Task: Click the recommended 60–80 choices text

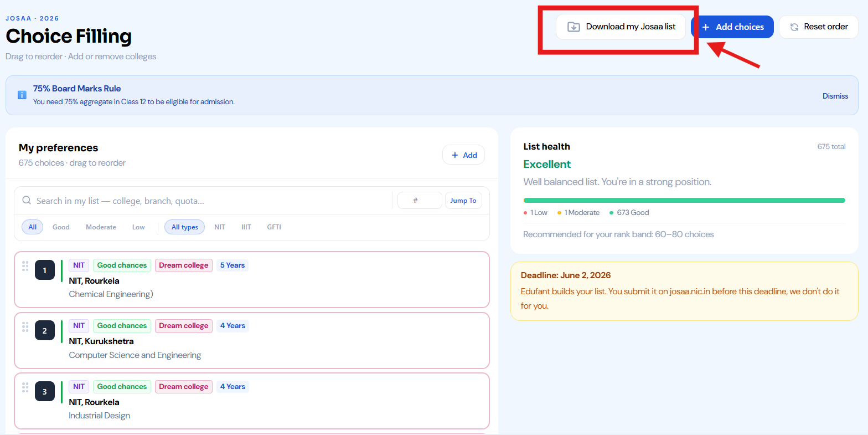Action: 618,234
